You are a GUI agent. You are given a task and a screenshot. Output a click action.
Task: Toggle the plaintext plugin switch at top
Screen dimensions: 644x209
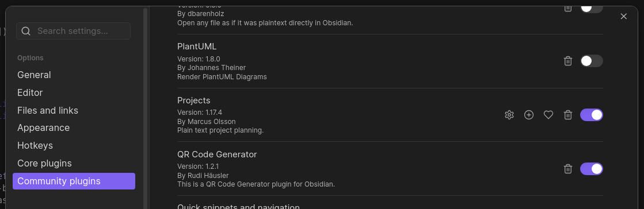592,7
